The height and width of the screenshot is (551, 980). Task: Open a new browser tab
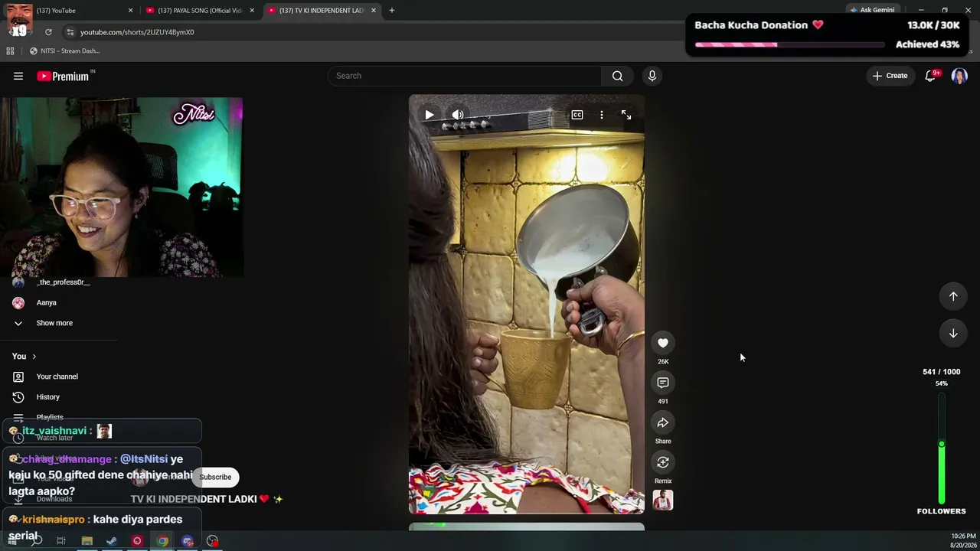392,11
